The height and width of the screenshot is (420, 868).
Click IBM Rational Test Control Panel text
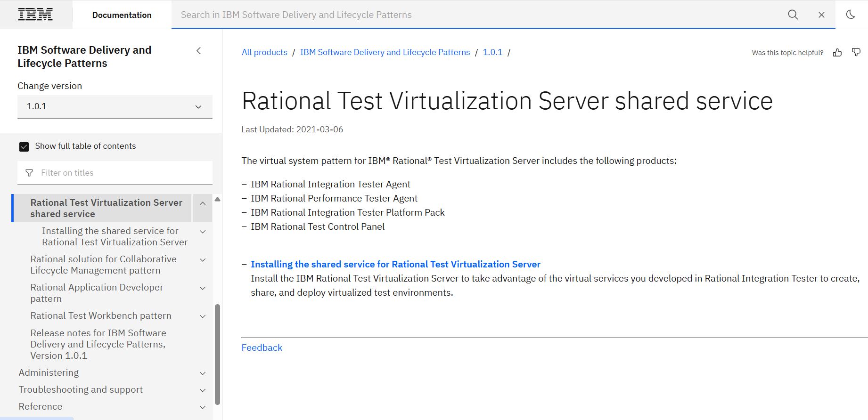coord(318,226)
